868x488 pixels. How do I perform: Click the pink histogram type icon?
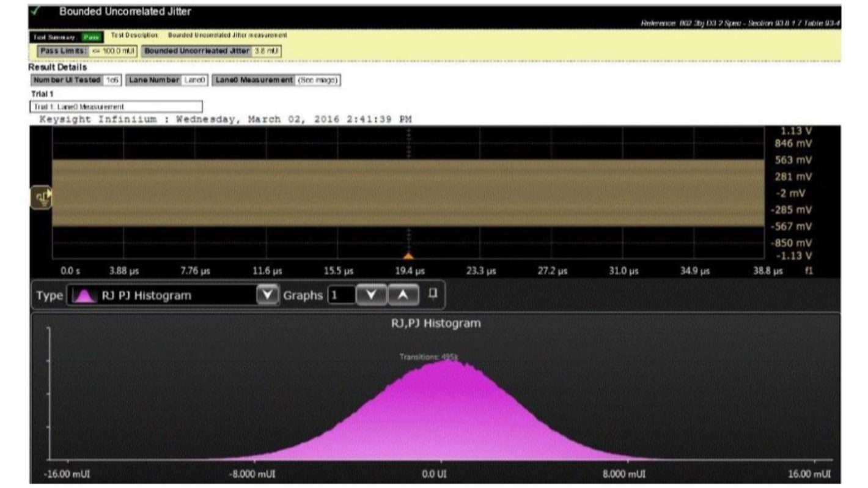pyautogui.click(x=85, y=296)
